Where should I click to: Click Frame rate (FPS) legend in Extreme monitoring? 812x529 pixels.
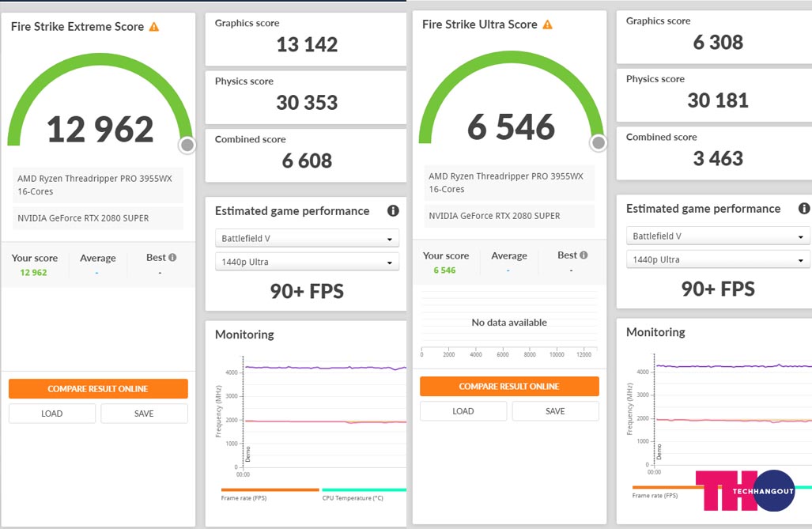(x=244, y=498)
